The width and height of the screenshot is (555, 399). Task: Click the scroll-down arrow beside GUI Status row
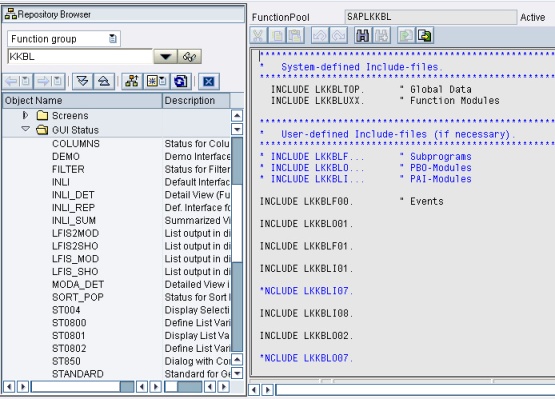(x=237, y=129)
